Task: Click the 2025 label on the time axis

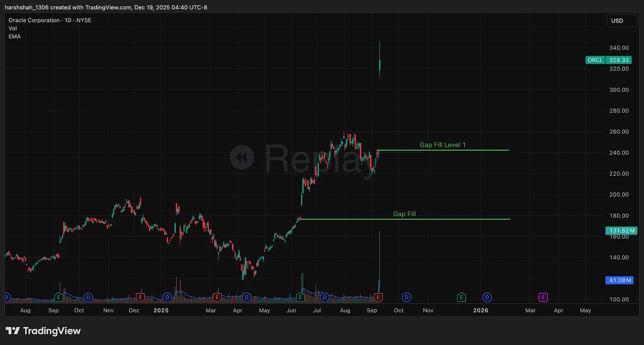Action: pos(161,311)
